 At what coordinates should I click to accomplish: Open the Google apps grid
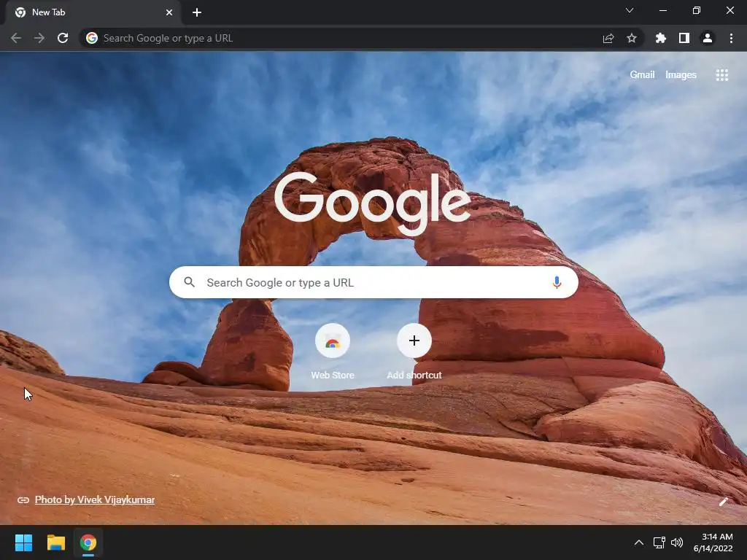(721, 75)
